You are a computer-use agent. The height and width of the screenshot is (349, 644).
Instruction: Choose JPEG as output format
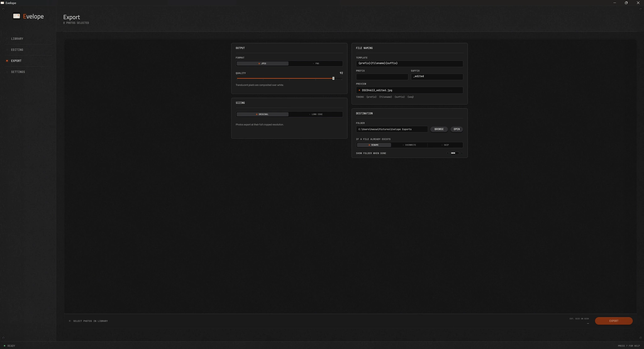tap(262, 63)
